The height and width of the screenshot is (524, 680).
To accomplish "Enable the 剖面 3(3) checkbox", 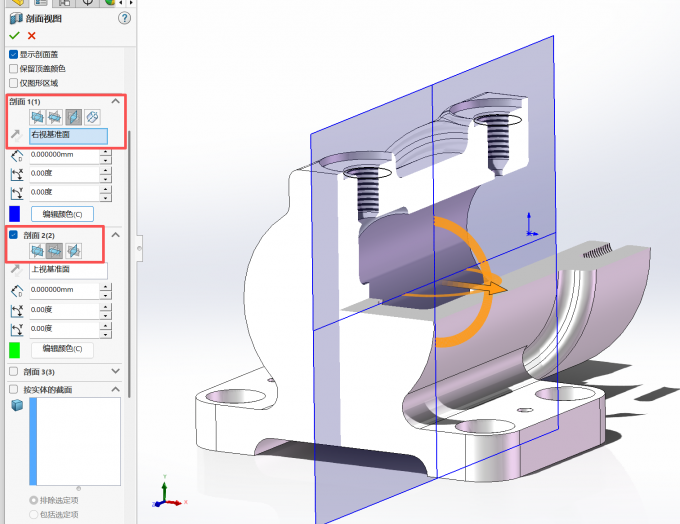I will pos(13,371).
